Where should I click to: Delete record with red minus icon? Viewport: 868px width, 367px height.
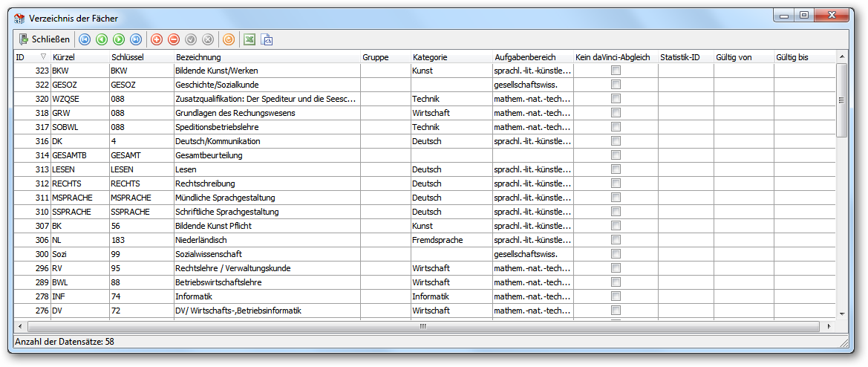click(x=174, y=39)
